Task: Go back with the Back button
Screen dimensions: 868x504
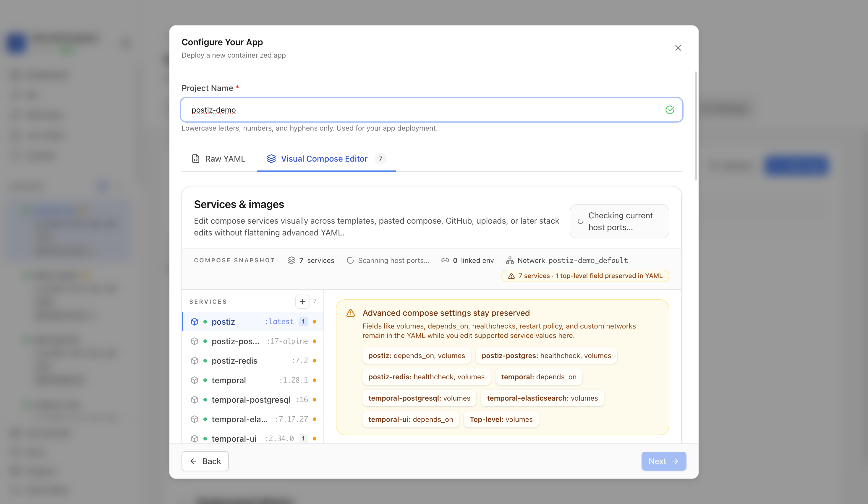Action: click(x=205, y=461)
